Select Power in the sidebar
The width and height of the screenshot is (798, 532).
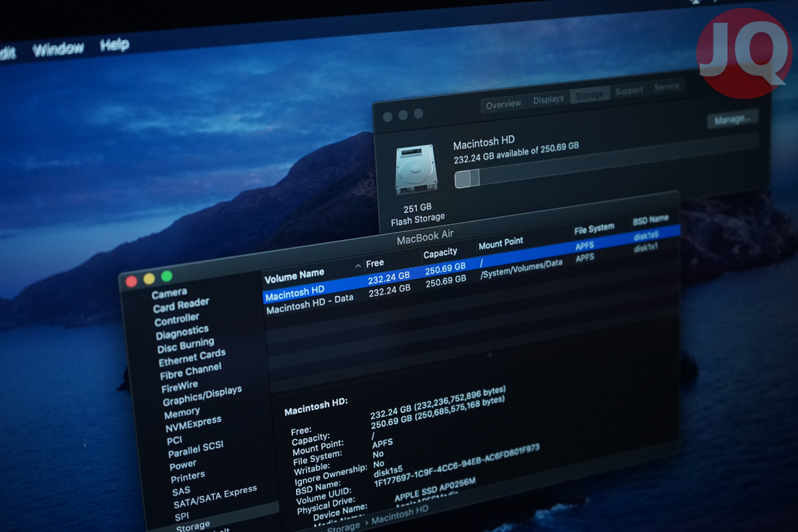pos(183,465)
